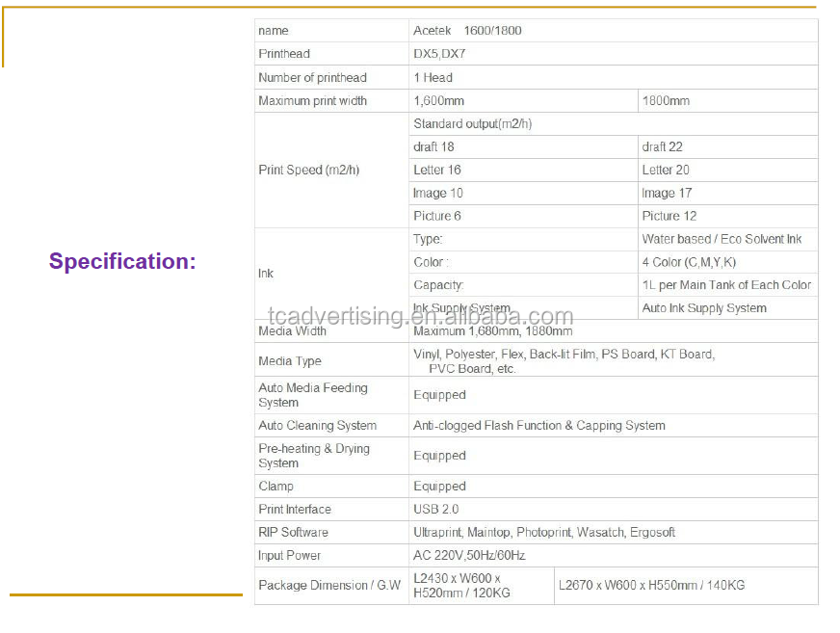Image resolution: width=840 pixels, height=633 pixels.
Task: Click the USB 2.0 print interface cell
Action: pyautogui.click(x=436, y=509)
